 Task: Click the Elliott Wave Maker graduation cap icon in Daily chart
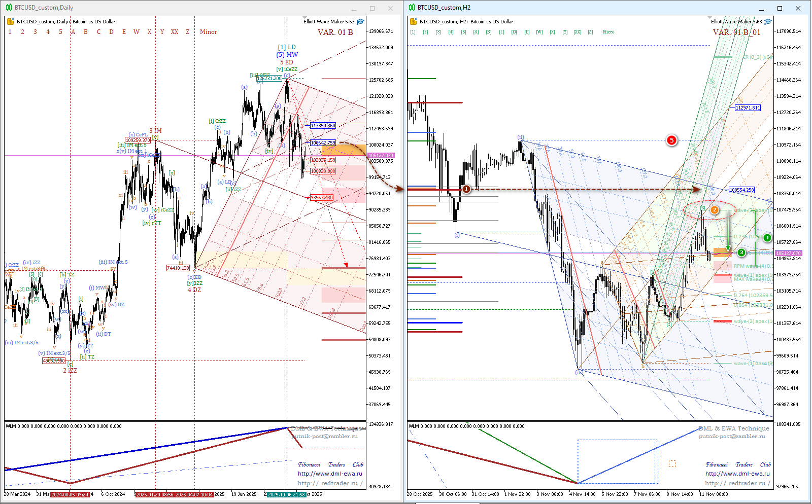coord(360,22)
